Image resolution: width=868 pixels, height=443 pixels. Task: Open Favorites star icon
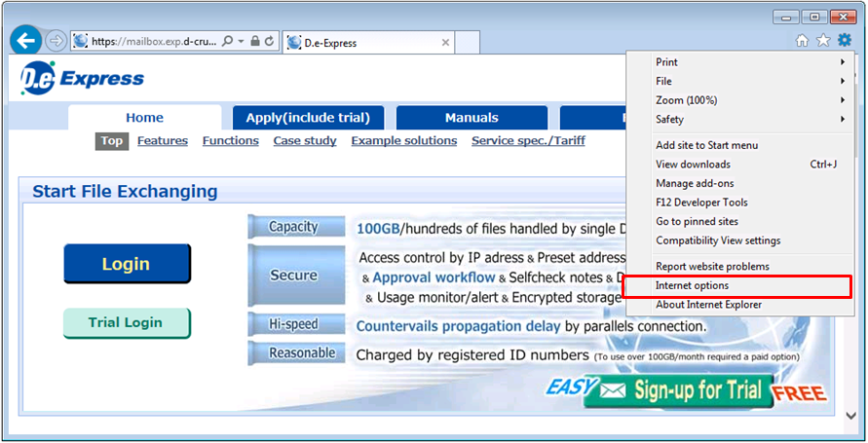[x=823, y=40]
